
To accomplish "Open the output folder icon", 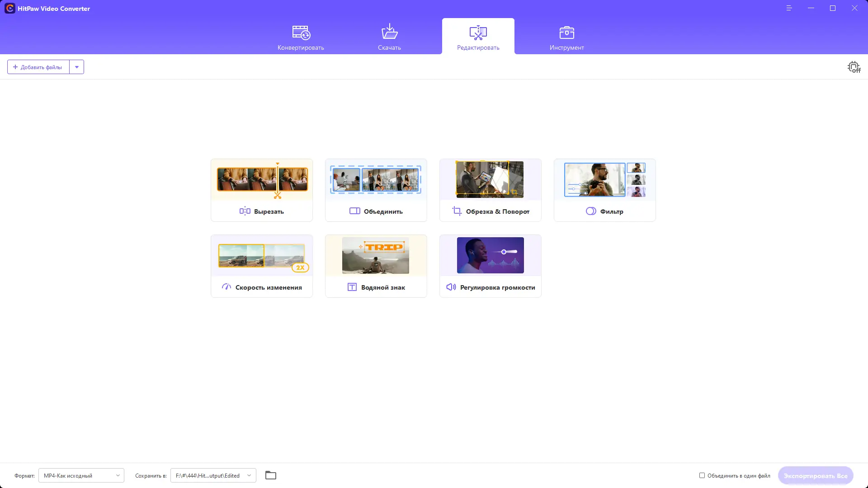I will [x=270, y=475].
